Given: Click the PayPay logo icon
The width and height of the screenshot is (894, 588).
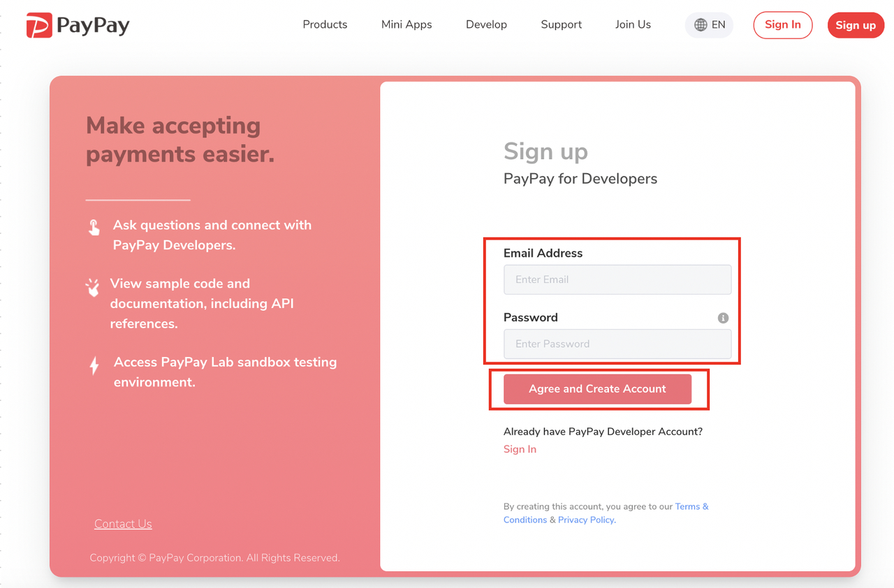Looking at the screenshot, I should [x=39, y=25].
